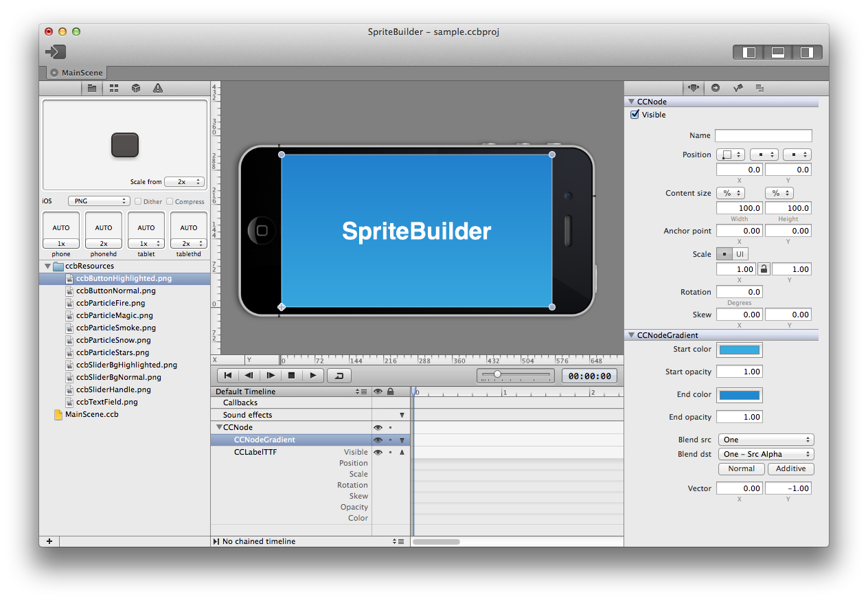
Task: Click the play animation button
Action: pyautogui.click(x=312, y=376)
